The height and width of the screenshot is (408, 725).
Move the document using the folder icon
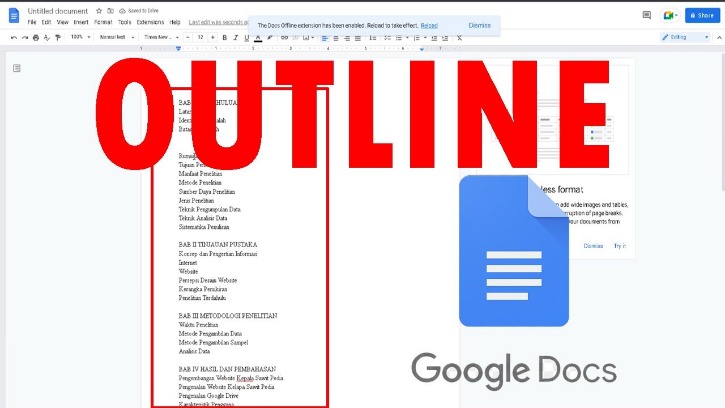(111, 11)
